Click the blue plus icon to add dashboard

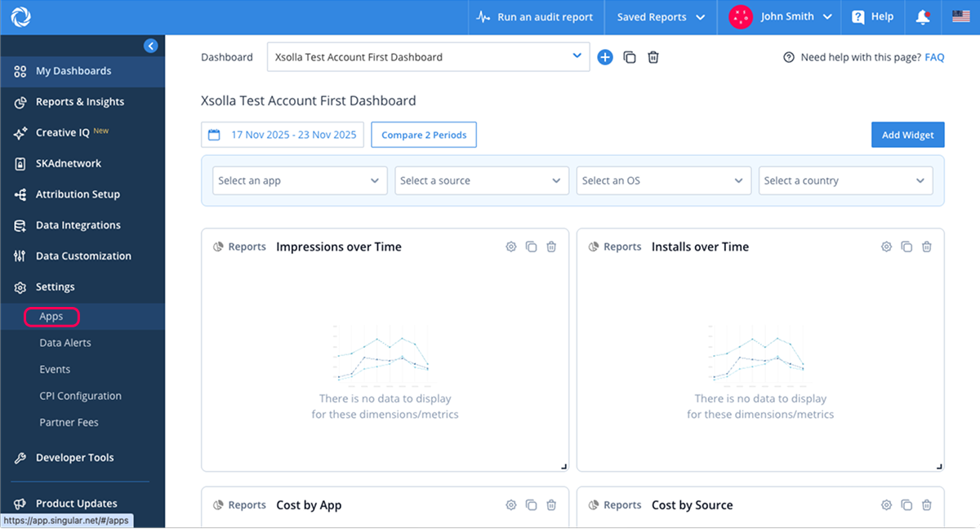(604, 57)
